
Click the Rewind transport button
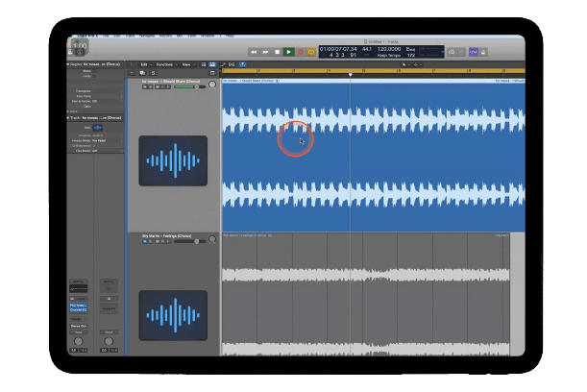[x=255, y=51]
